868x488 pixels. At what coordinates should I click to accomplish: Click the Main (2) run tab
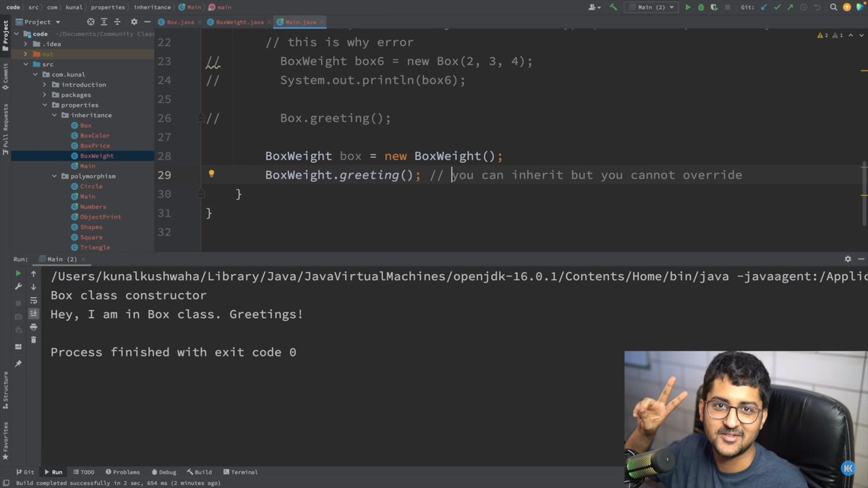(x=61, y=259)
